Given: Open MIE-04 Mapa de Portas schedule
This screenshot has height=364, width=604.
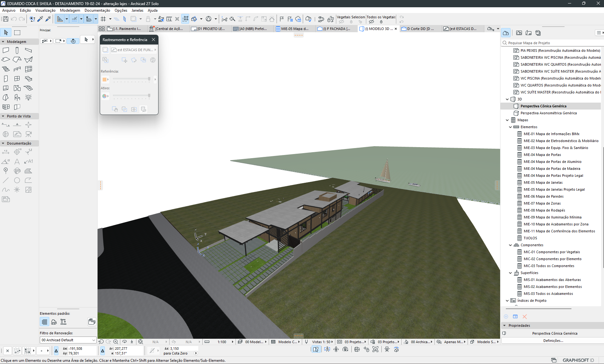Looking at the screenshot, I should tap(542, 155).
